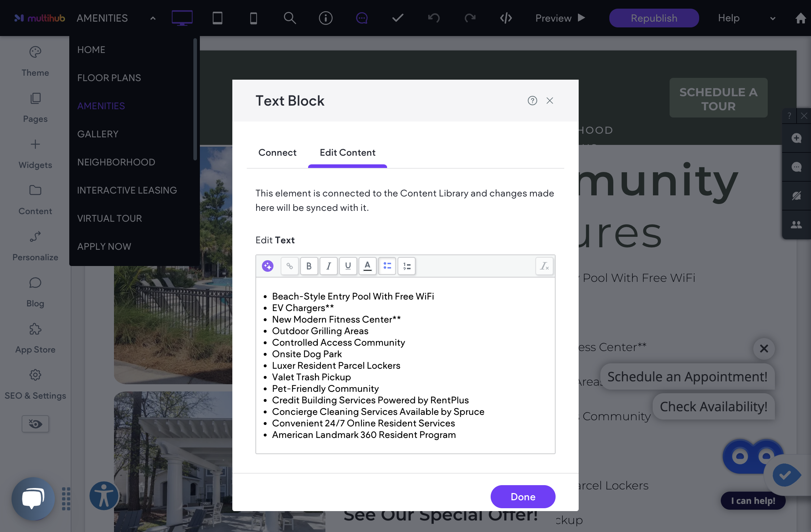Click the Done button

click(x=523, y=497)
